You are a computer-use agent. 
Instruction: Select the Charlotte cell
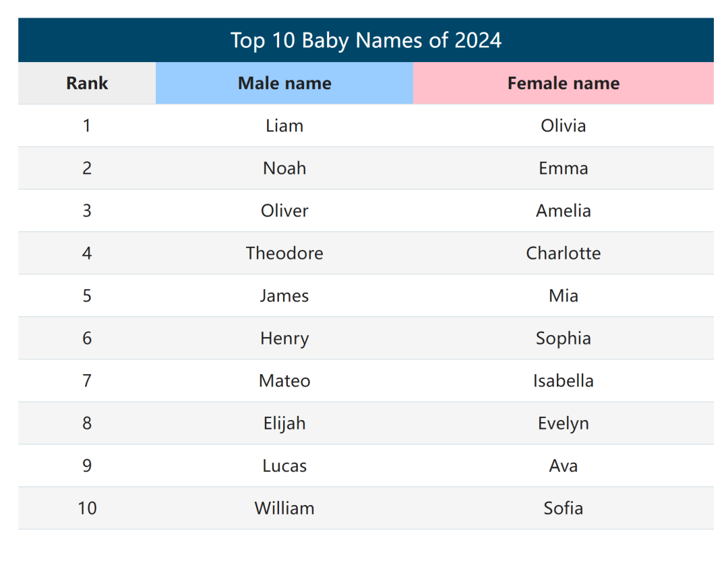click(563, 253)
